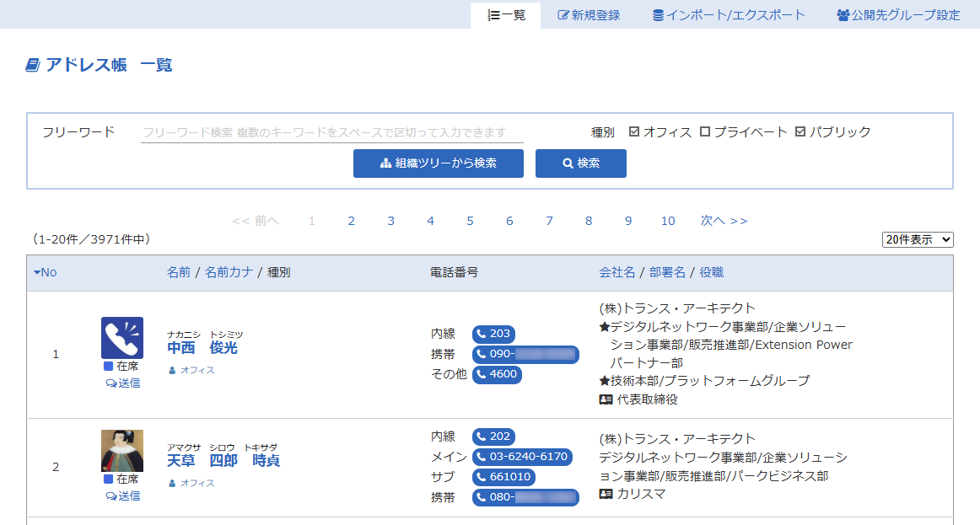Click 送信 chat icon under 天草 四郎 時貞
Screen dimensions: 980x525
click(123, 496)
